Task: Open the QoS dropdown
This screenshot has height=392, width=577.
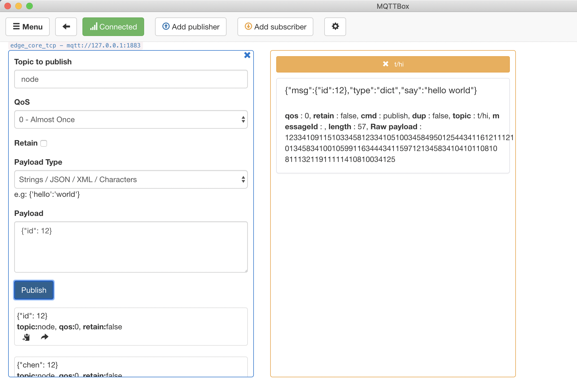Action: 131,119
